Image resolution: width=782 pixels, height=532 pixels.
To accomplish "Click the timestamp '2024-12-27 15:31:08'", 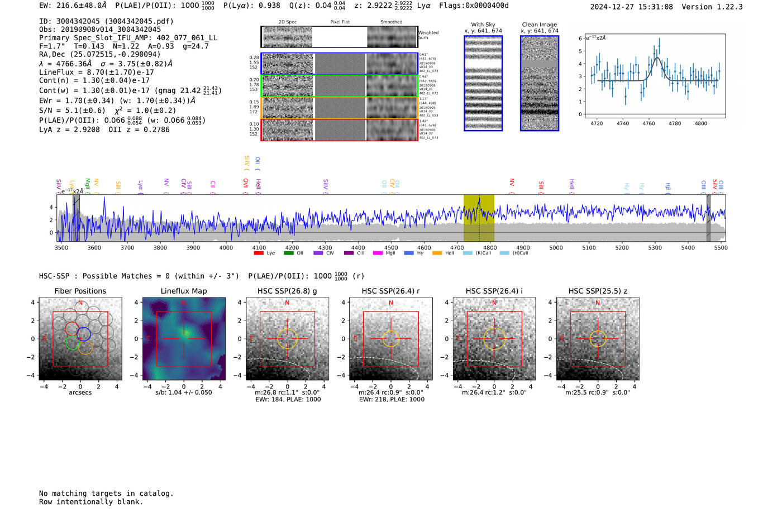I will [x=631, y=7].
